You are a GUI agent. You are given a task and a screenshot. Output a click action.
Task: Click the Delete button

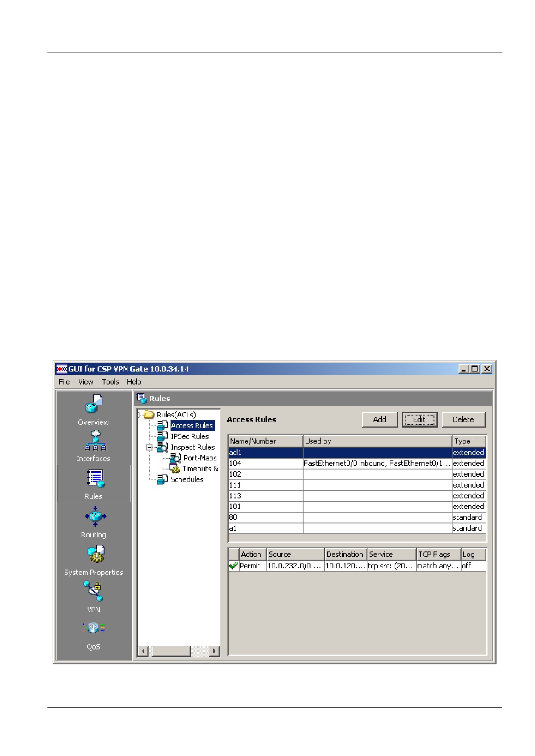463,419
